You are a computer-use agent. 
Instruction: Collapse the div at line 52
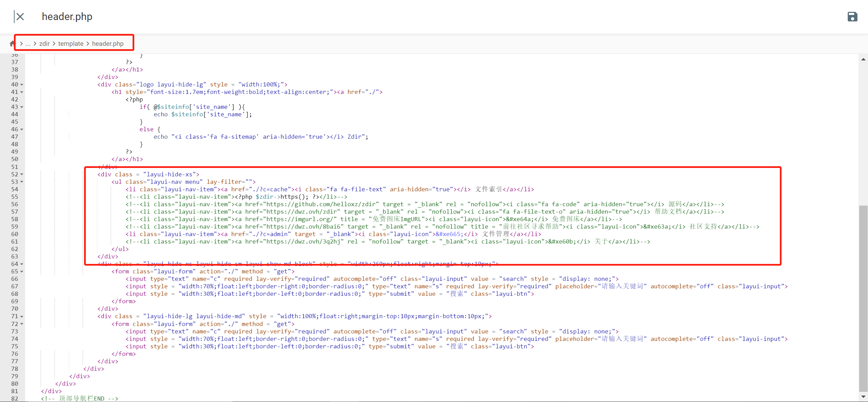[x=22, y=174]
